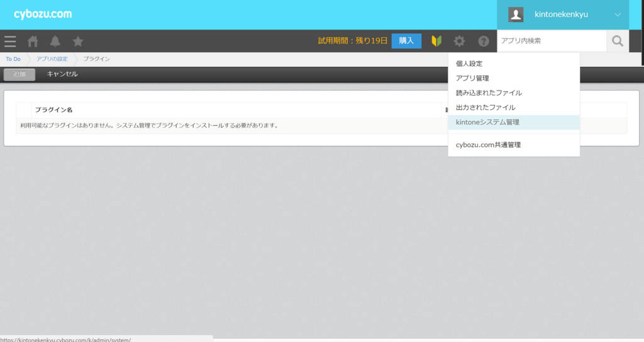This screenshot has height=342, width=644.
Task: Focus the アプリ内検索 search field
Action: (x=552, y=41)
